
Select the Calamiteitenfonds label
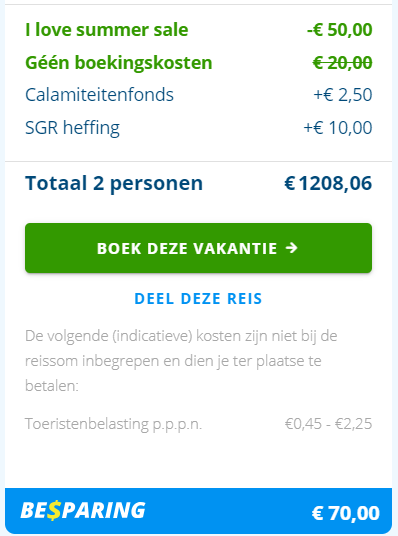pyautogui.click(x=99, y=95)
